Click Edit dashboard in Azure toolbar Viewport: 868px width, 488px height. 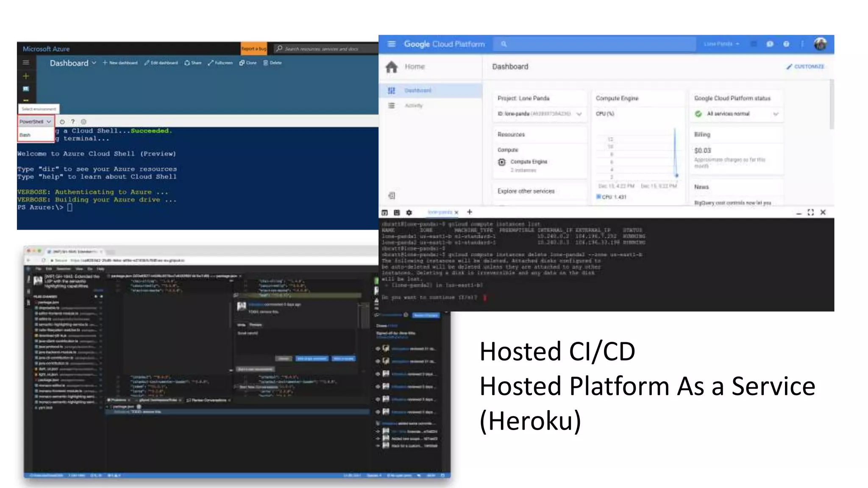coord(161,63)
